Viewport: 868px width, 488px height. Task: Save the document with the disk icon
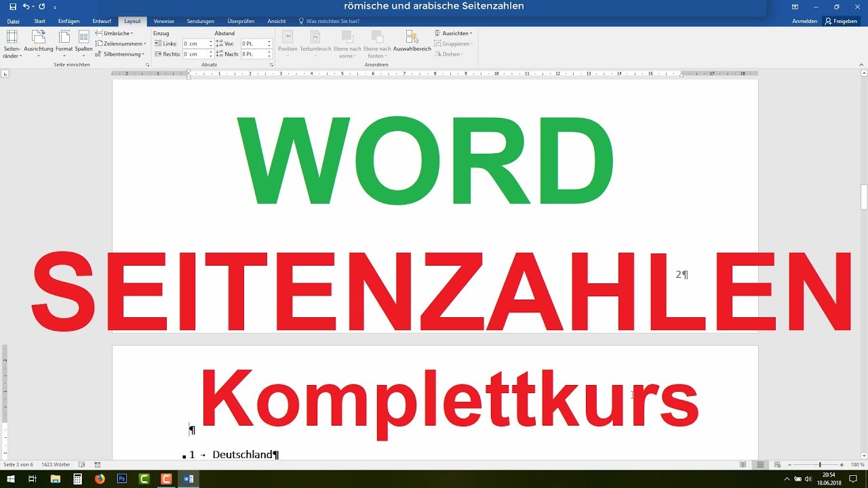point(13,7)
